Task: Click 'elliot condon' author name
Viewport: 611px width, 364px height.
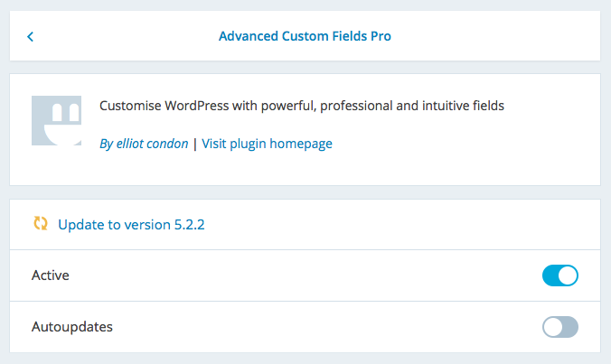Action: [x=153, y=144]
